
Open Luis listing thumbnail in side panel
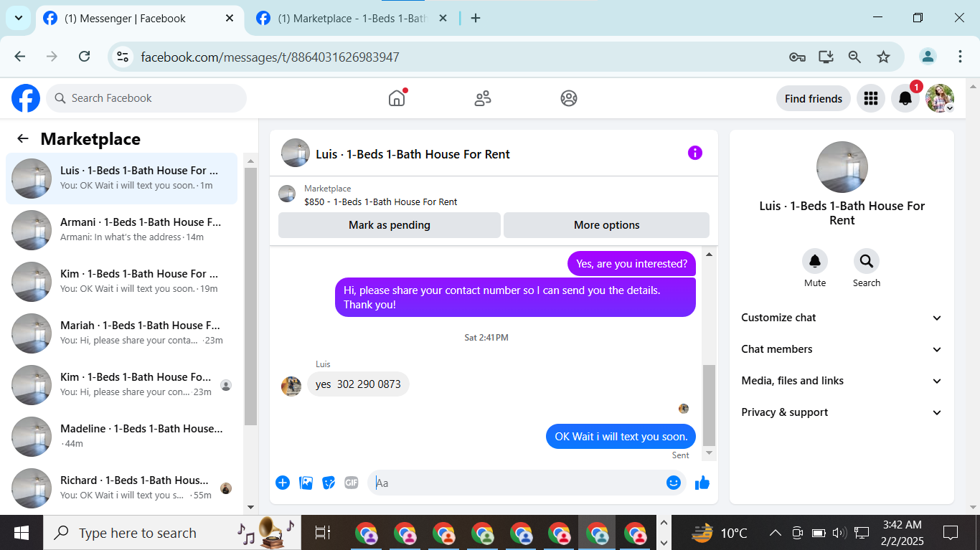842,167
